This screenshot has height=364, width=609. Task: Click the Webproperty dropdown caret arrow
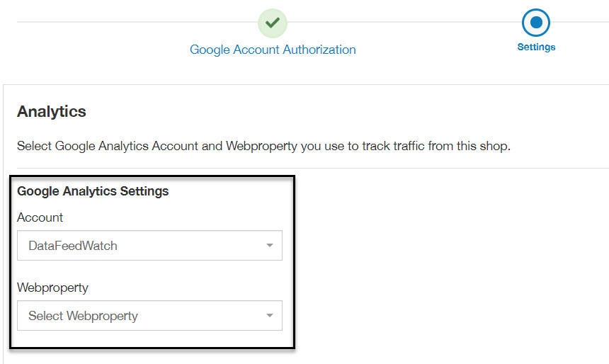tap(270, 315)
